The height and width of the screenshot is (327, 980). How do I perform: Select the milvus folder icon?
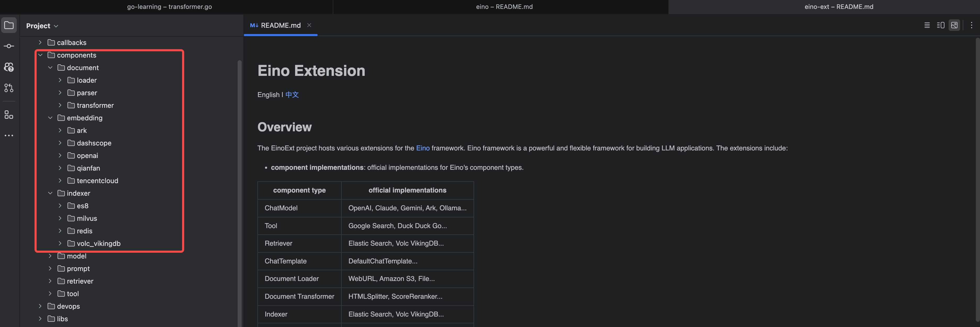tap(71, 218)
